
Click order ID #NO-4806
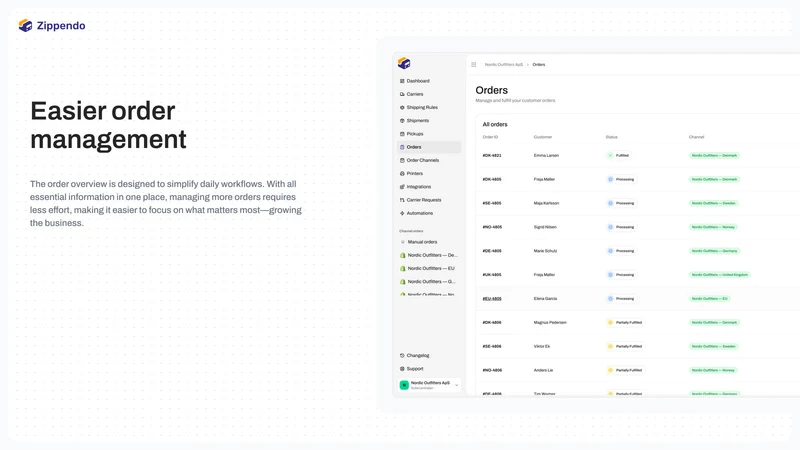[492, 370]
